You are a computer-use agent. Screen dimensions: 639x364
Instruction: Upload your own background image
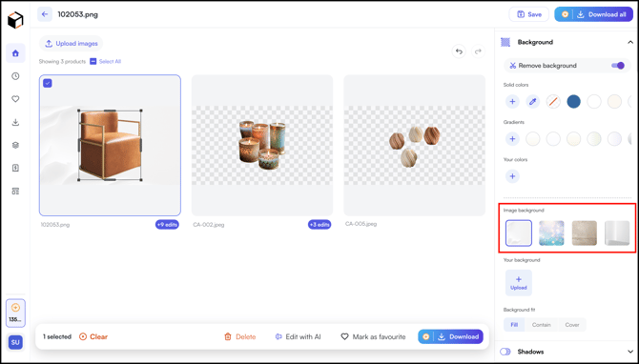tap(519, 283)
